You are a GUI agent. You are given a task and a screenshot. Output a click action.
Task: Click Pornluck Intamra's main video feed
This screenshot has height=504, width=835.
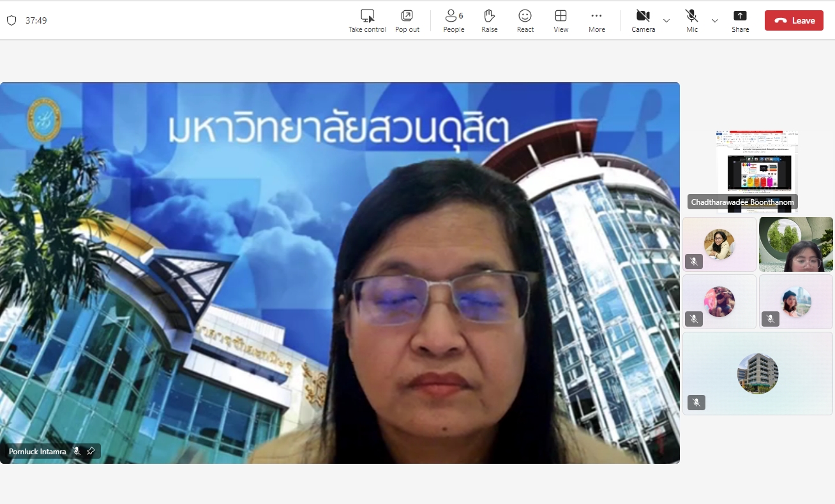click(x=340, y=272)
